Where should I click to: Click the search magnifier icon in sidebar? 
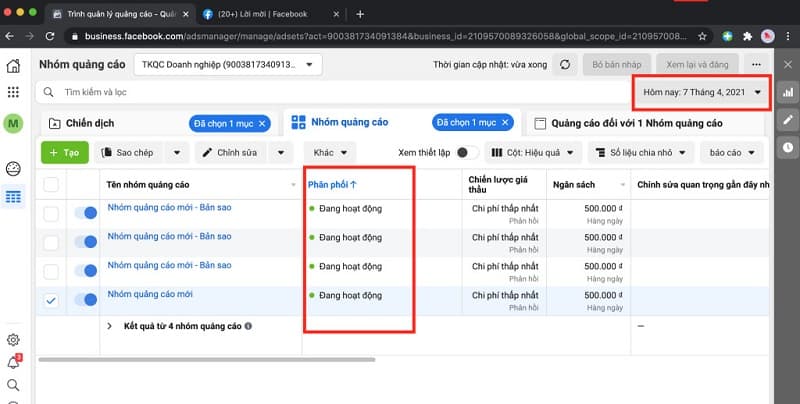(x=13, y=385)
